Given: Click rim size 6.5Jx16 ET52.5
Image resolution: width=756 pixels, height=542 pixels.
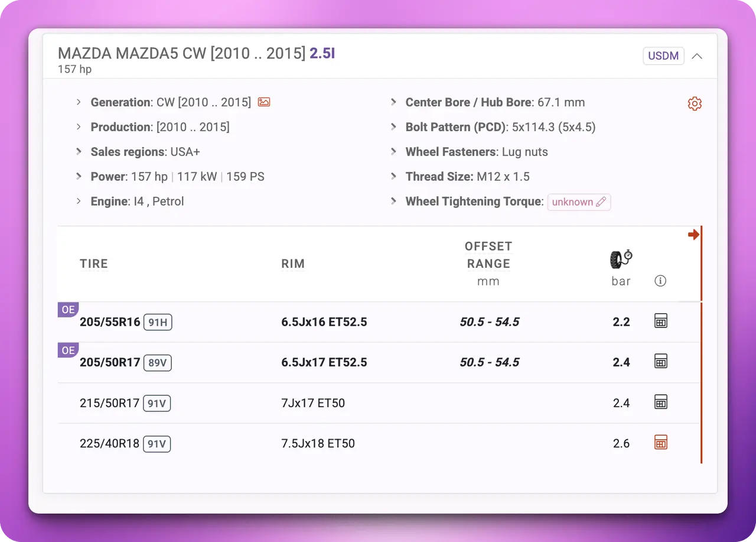Looking at the screenshot, I should (x=324, y=322).
